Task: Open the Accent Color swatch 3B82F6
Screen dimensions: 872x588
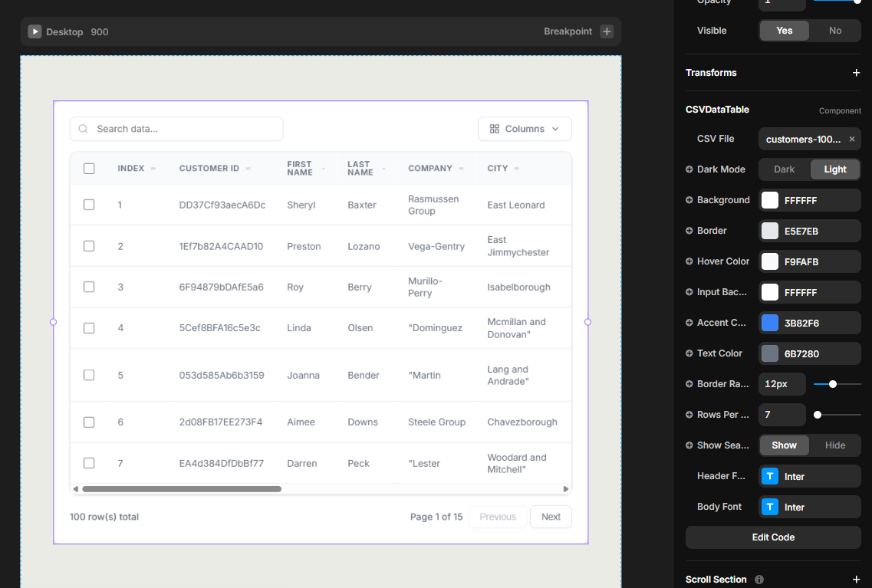Action: click(770, 323)
